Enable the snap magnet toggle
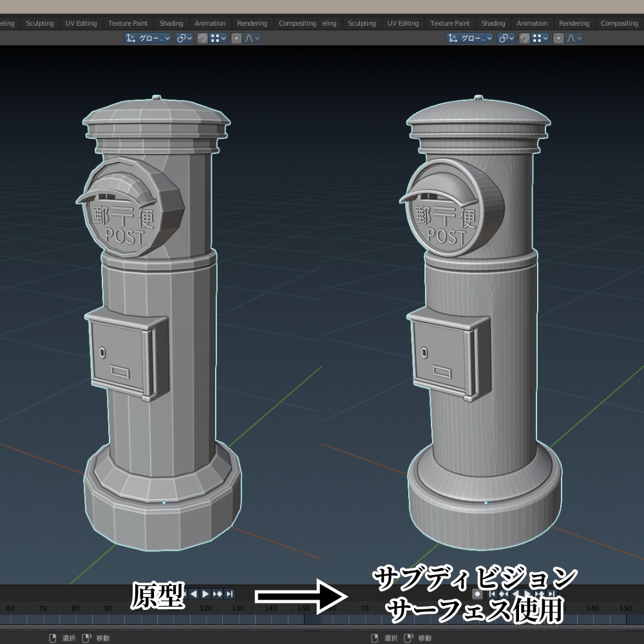 [204, 37]
